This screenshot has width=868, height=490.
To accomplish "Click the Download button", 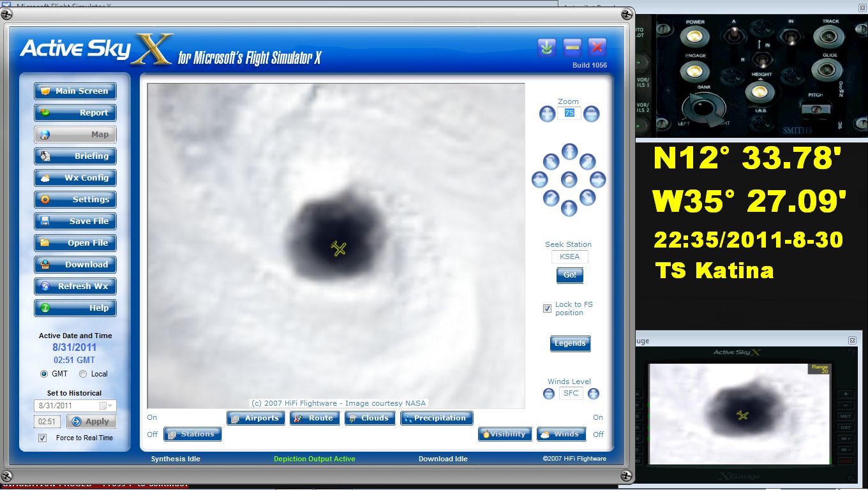I will (x=75, y=265).
